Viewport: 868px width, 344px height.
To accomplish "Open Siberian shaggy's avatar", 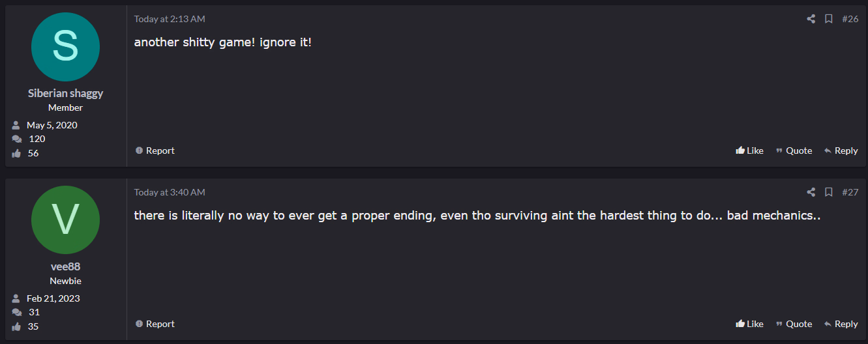I will coord(65,47).
